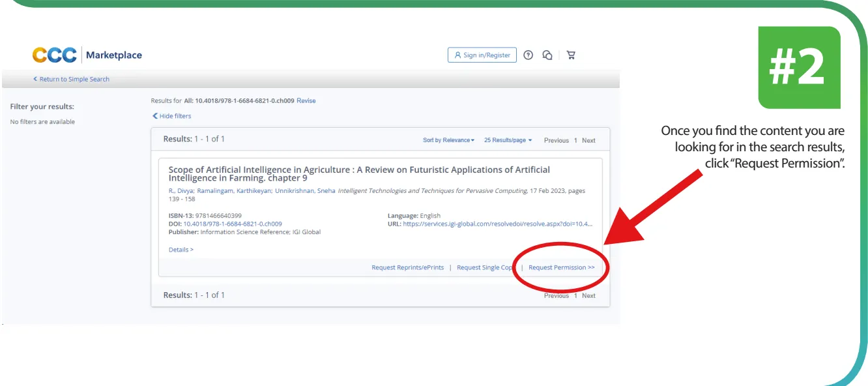Open the Scope of Artificial Intelligence article title

(x=359, y=173)
